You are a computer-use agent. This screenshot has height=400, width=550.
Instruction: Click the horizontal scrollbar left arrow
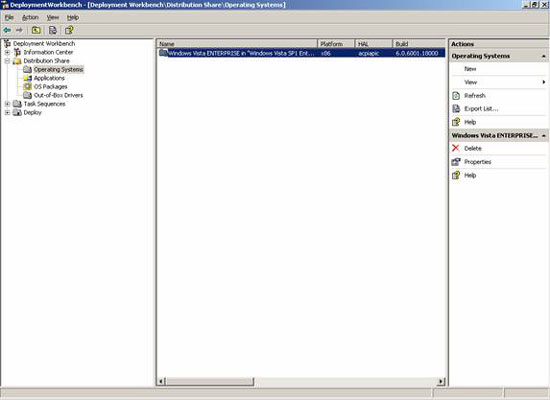(161, 381)
